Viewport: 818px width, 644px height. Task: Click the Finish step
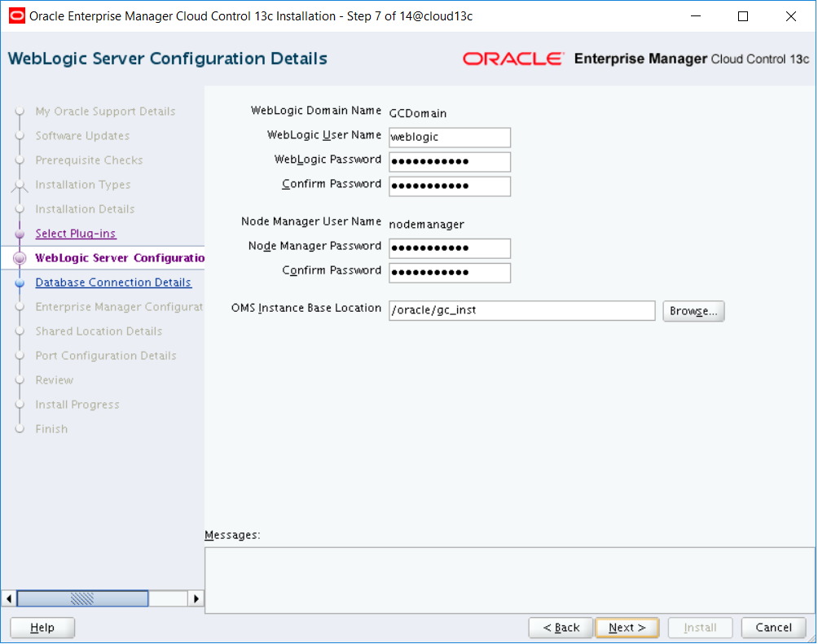(x=51, y=429)
